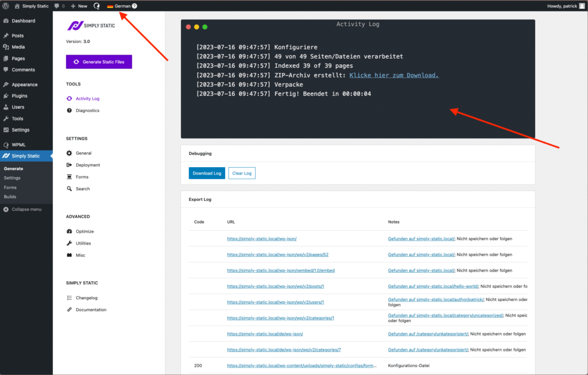Select Simply Static in the sidebar
Image resolution: width=588 pixels, height=375 pixels.
click(25, 156)
